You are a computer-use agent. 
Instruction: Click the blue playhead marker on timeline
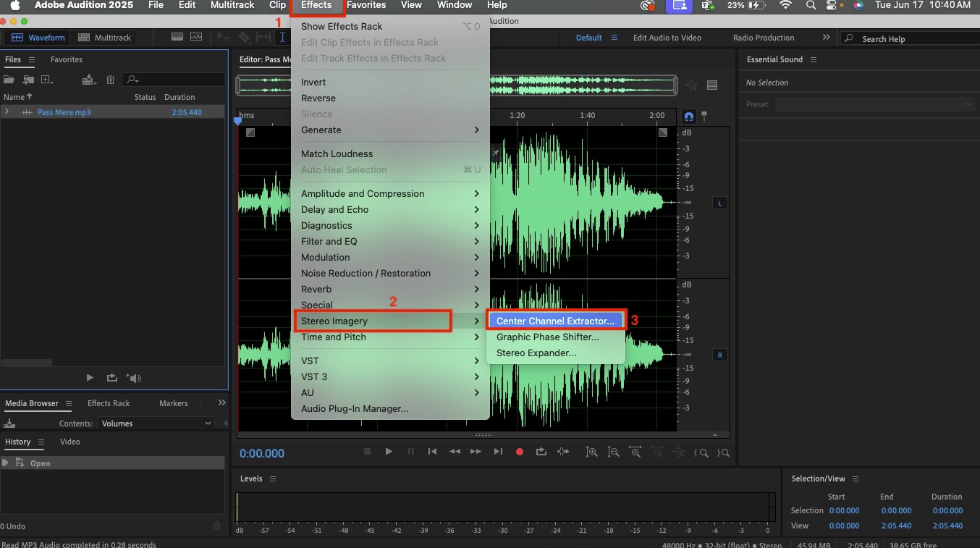[237, 122]
